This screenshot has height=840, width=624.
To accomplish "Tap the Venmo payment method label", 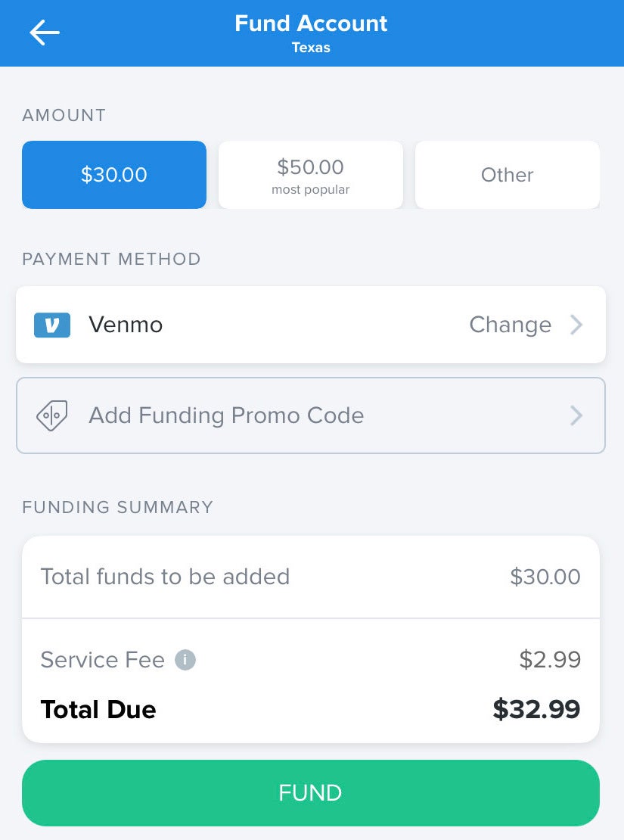I will [x=126, y=325].
